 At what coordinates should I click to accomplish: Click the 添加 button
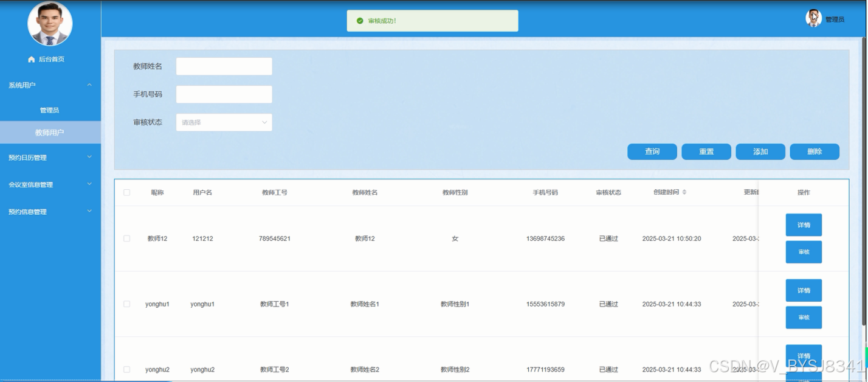[x=760, y=151]
